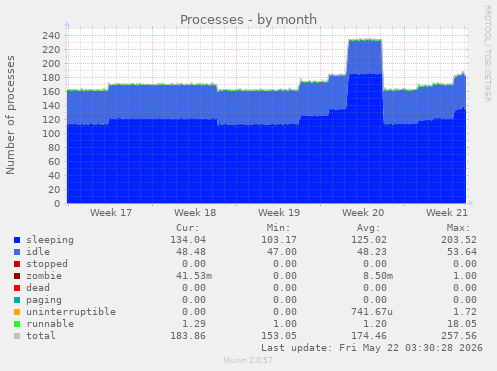Click the 'stopped' legend label

pos(47,264)
